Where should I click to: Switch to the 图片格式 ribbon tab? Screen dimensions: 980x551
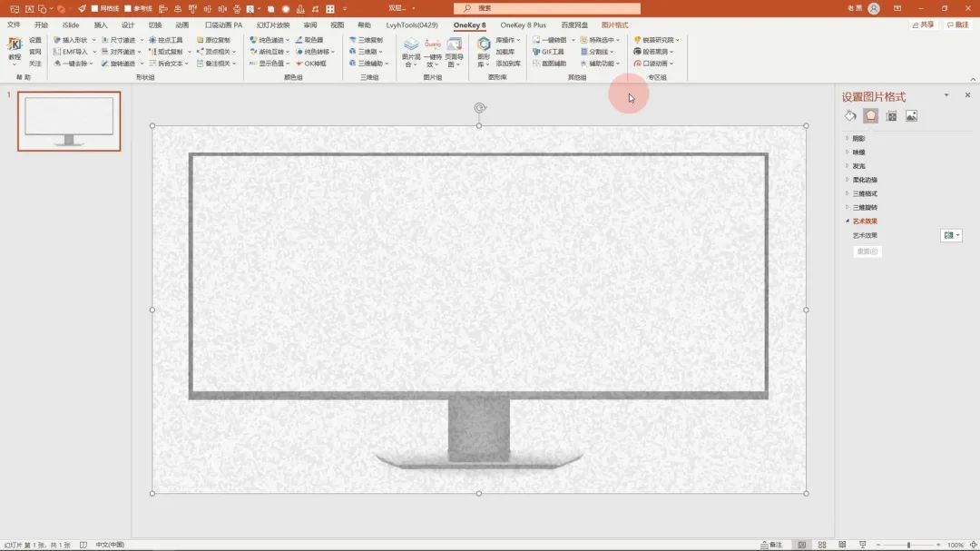[614, 25]
